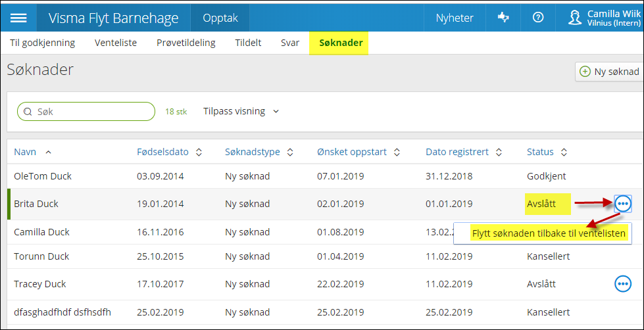
Task: Open the Tildelt tab
Action: click(248, 43)
